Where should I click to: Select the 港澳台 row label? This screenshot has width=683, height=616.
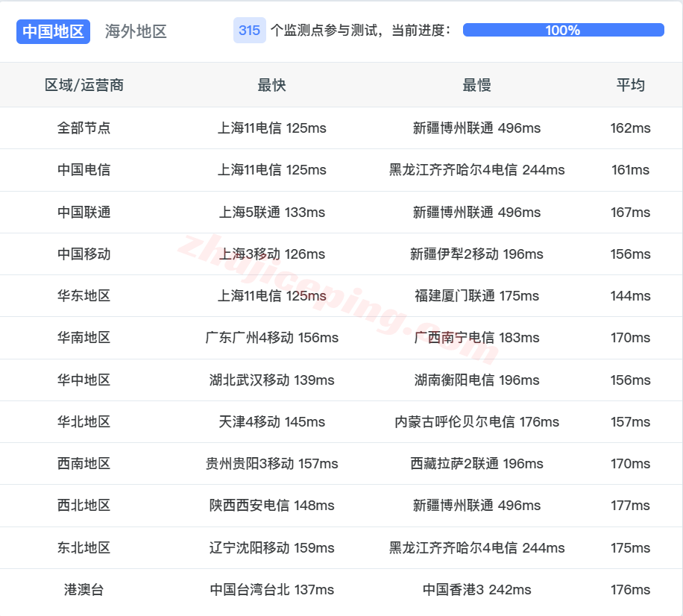click(84, 589)
